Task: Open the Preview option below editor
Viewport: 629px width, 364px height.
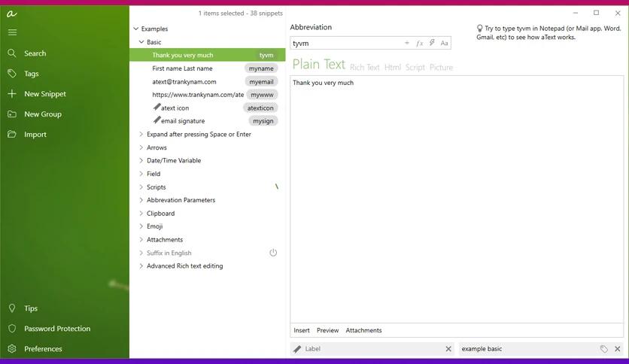Action: click(x=328, y=330)
